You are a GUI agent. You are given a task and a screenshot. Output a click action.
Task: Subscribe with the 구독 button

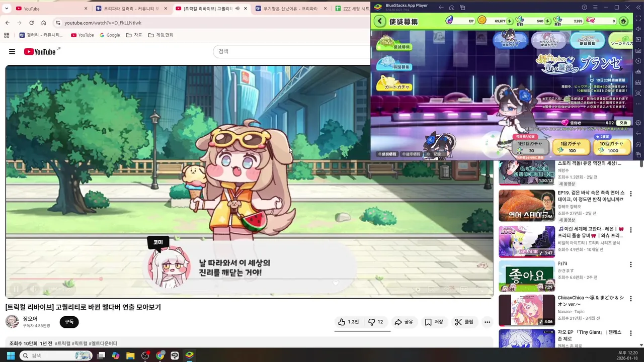pos(69,322)
